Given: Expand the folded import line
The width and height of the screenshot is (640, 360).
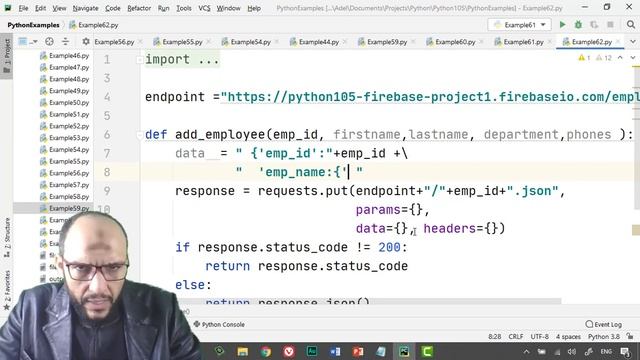Looking at the screenshot, I should (139, 60).
